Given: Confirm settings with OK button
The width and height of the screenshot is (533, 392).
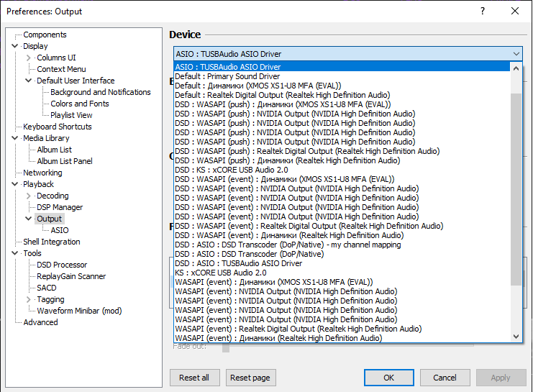Looking at the screenshot, I should (x=388, y=378).
